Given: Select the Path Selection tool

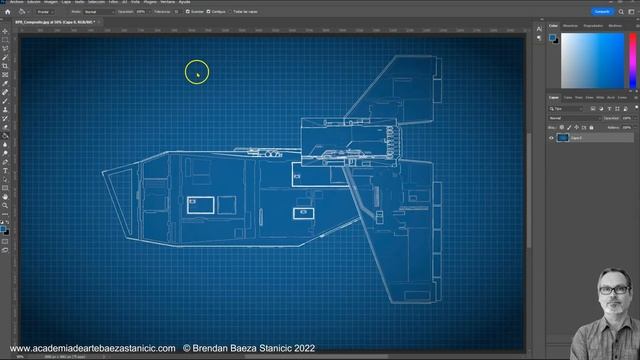Looking at the screenshot, I should [x=5, y=180].
